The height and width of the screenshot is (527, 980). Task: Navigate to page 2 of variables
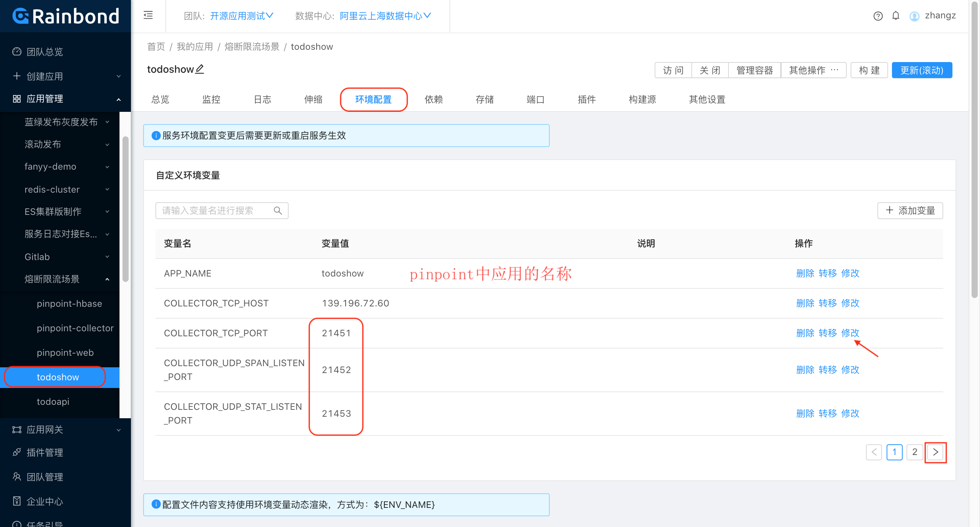[x=915, y=451]
